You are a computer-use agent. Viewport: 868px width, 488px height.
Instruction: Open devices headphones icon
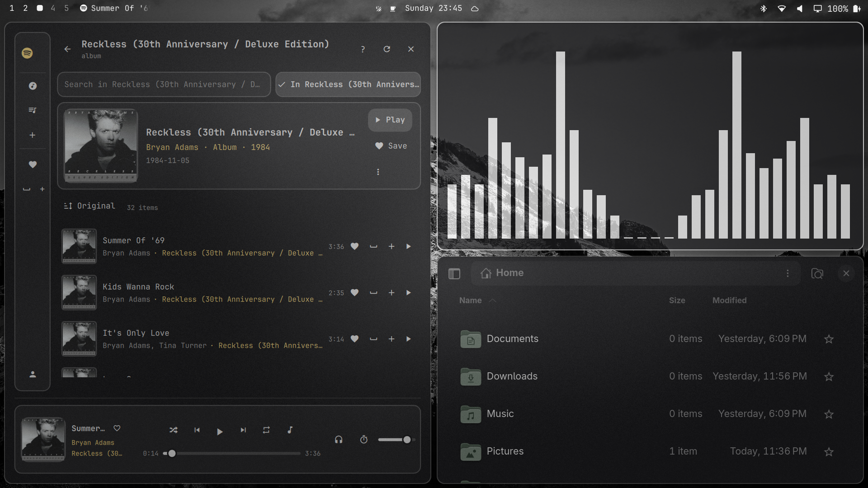pos(339,440)
